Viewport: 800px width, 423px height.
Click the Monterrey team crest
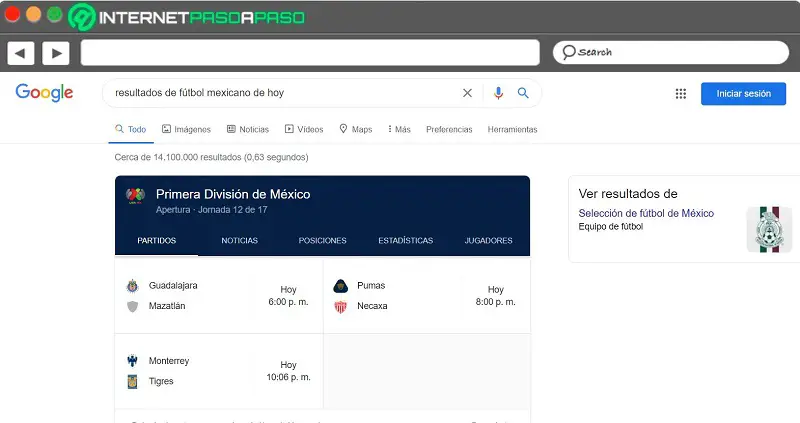click(132, 361)
